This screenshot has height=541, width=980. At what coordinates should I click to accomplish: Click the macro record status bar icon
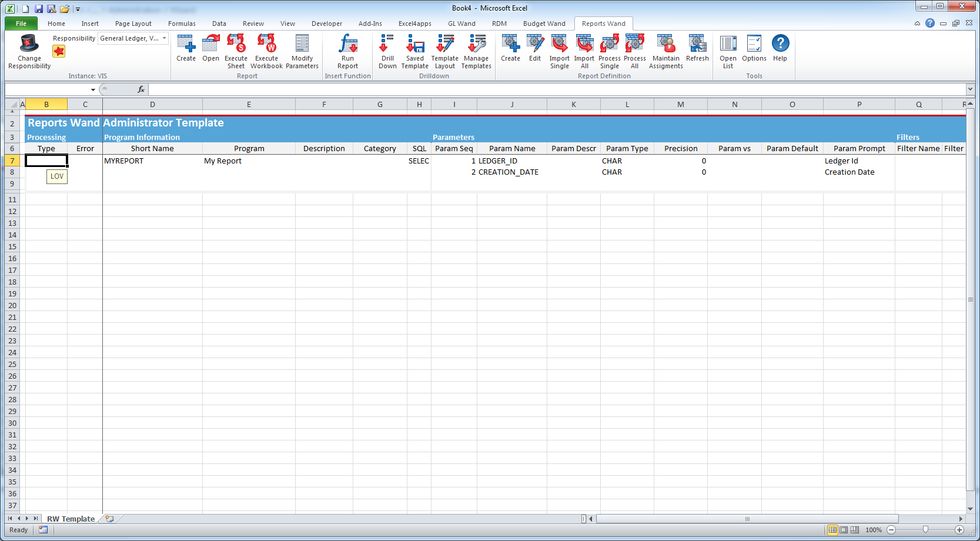point(43,530)
